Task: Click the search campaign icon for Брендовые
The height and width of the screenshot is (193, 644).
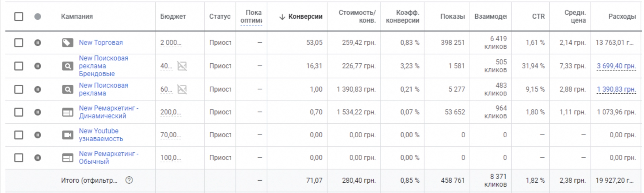Action: (x=67, y=66)
